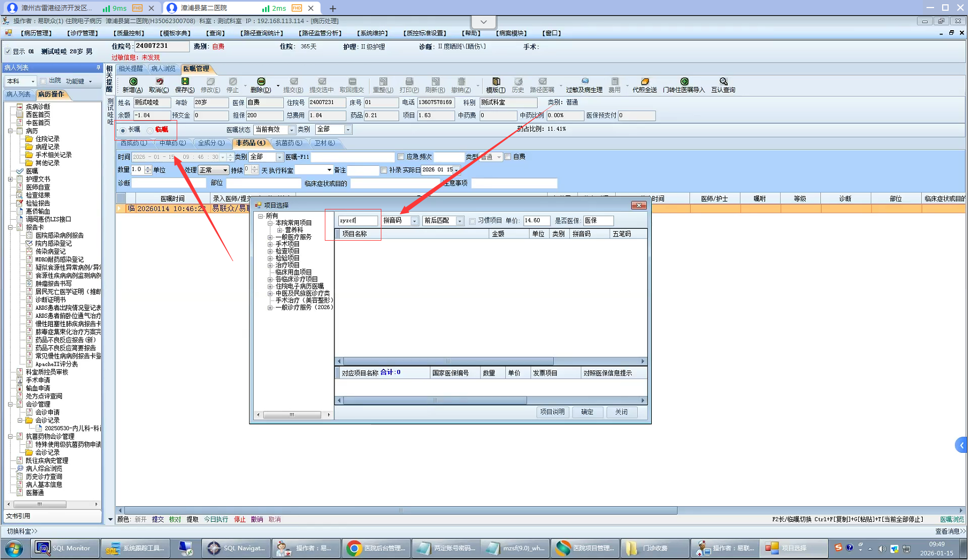Image resolution: width=968 pixels, height=560 pixels.
Task: Click the 修改(E) modify icon
Action: tap(210, 85)
